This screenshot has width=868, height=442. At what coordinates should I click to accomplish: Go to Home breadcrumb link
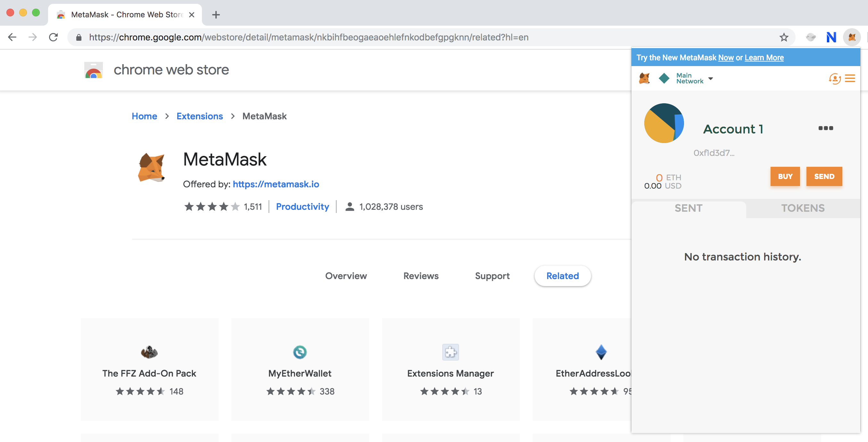tap(144, 116)
